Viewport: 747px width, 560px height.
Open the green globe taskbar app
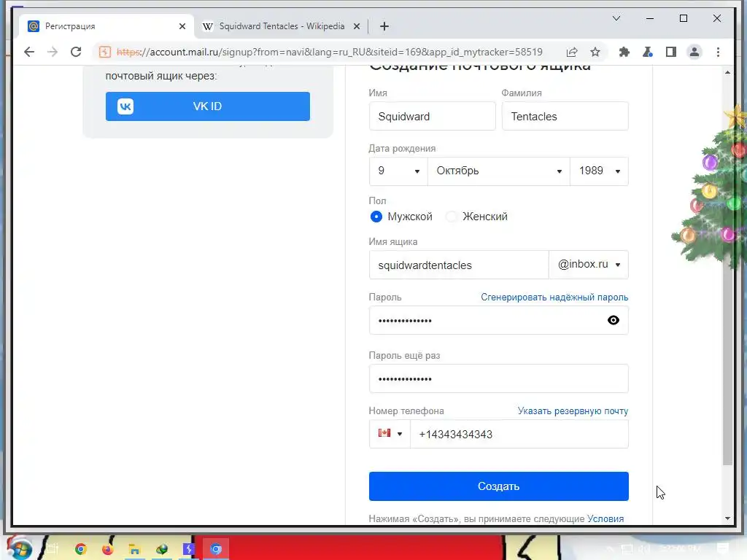(x=162, y=549)
